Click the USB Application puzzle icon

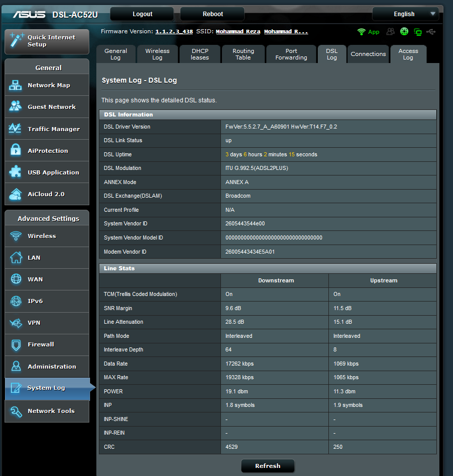pos(16,172)
